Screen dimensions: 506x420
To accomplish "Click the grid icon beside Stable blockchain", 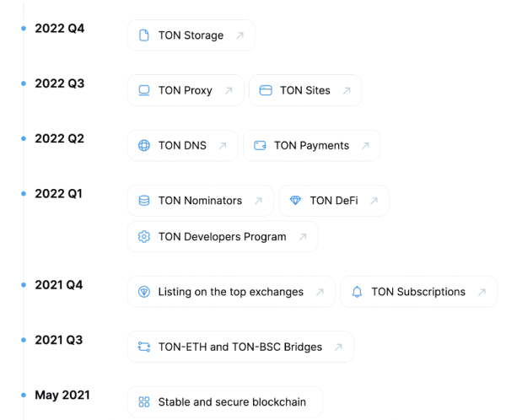I will click(x=143, y=402).
